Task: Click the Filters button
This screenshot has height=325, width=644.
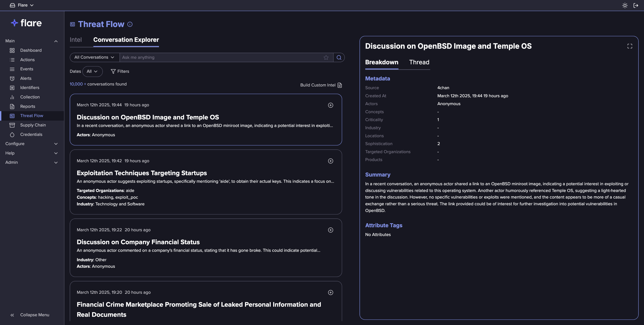Action: (x=120, y=71)
